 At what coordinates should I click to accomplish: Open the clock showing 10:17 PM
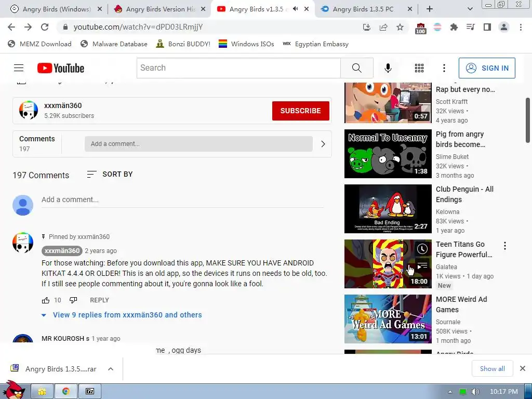tap(504, 392)
